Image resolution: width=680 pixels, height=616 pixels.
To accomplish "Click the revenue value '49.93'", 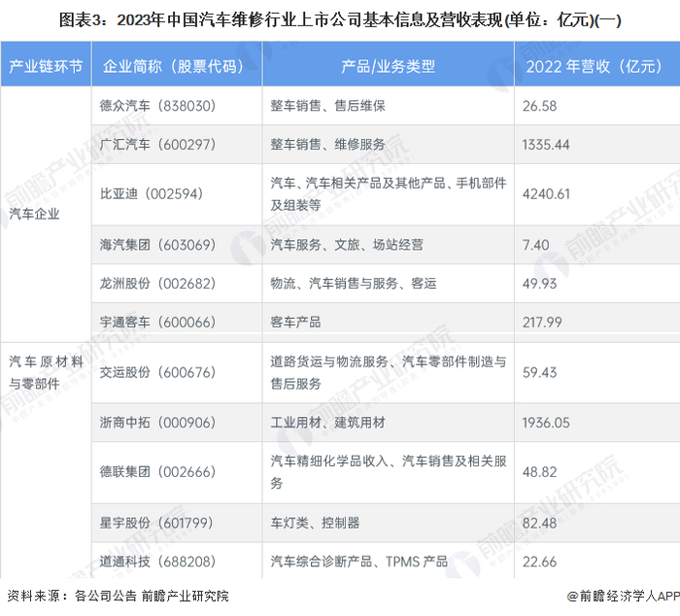I will click(x=539, y=284).
